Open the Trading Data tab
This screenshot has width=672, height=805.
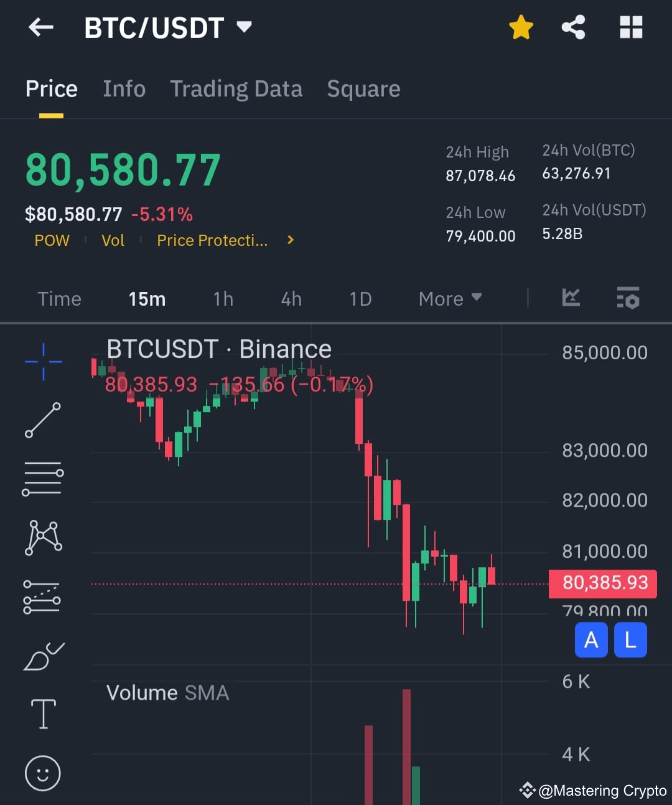tap(236, 89)
